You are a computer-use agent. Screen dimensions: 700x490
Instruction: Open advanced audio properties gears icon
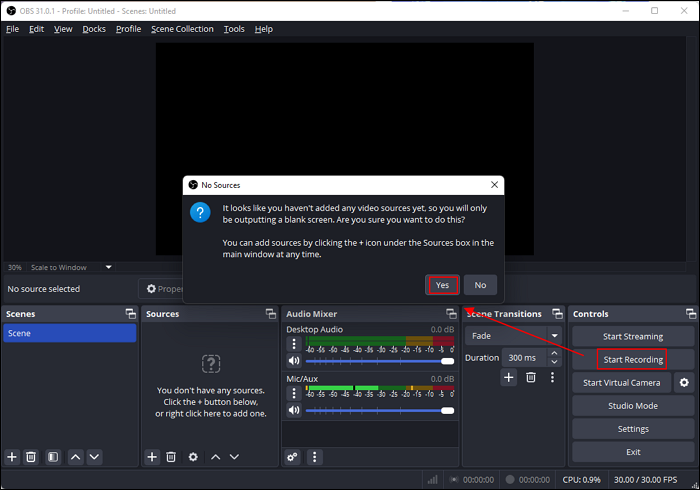[x=292, y=457]
